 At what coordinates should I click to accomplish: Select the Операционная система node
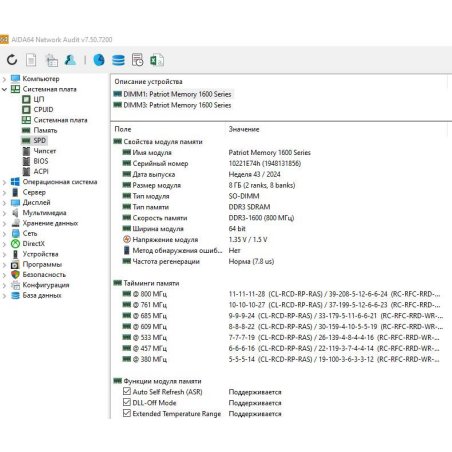click(60, 182)
